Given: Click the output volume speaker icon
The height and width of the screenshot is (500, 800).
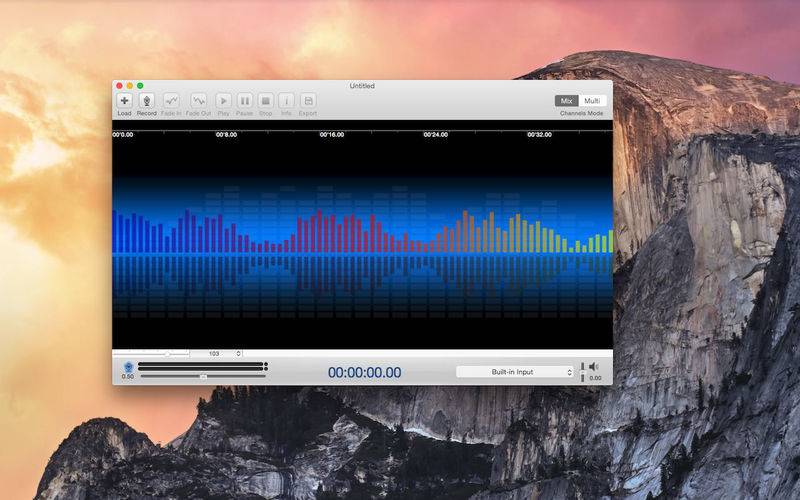Looking at the screenshot, I should click(594, 366).
